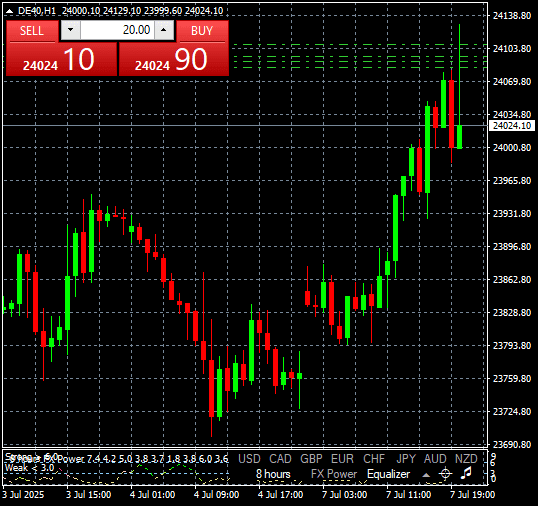Click the 7 Jul 03:00 time label
538x506 pixels.
coord(344,495)
